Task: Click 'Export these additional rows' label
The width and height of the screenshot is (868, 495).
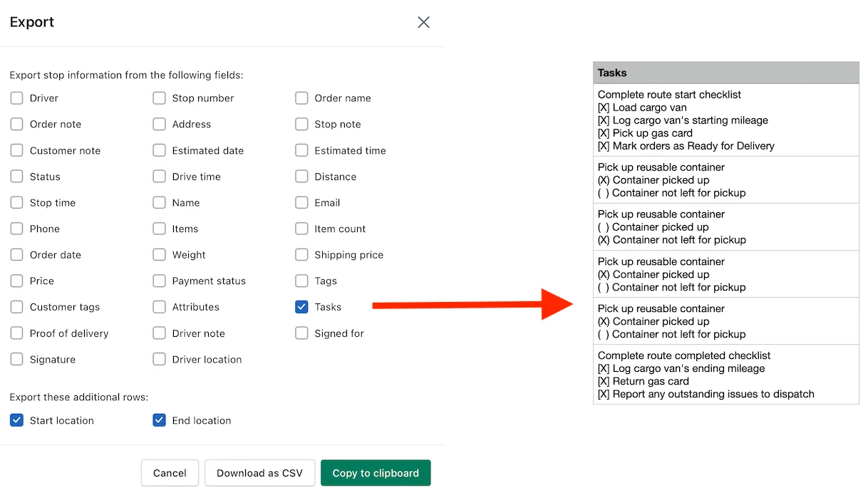Action: [78, 397]
